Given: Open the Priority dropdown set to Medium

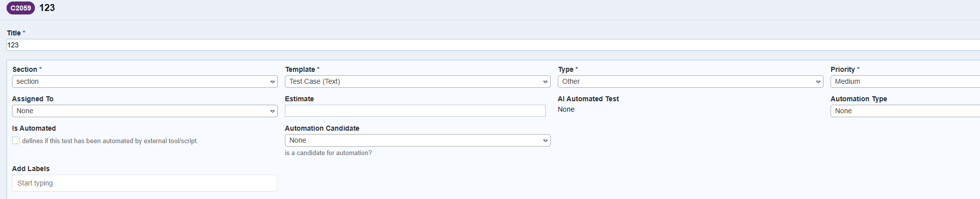Looking at the screenshot, I should click(x=905, y=81).
